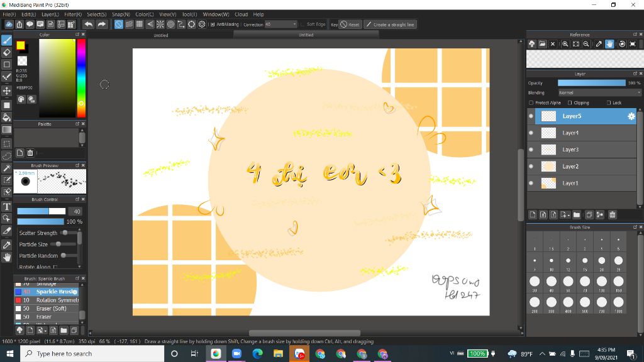Hide Layer4 using its visibility dot
The image size is (644, 362).
(x=531, y=133)
